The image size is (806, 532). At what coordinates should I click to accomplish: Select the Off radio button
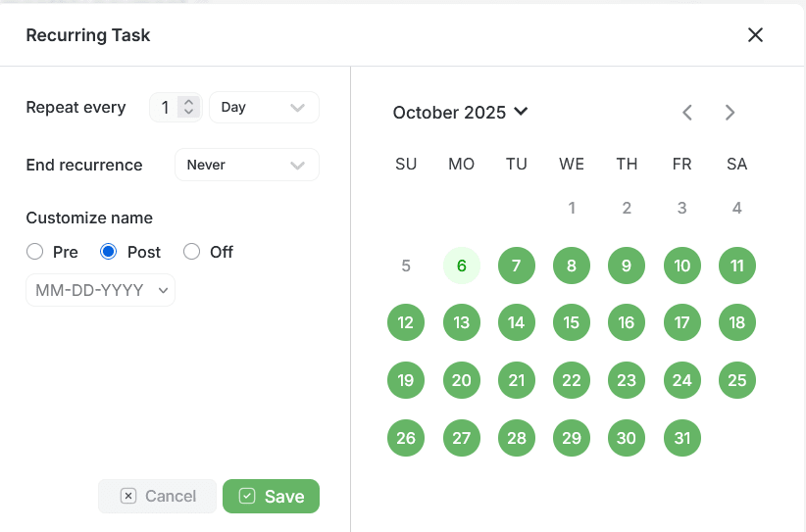pyautogui.click(x=192, y=252)
